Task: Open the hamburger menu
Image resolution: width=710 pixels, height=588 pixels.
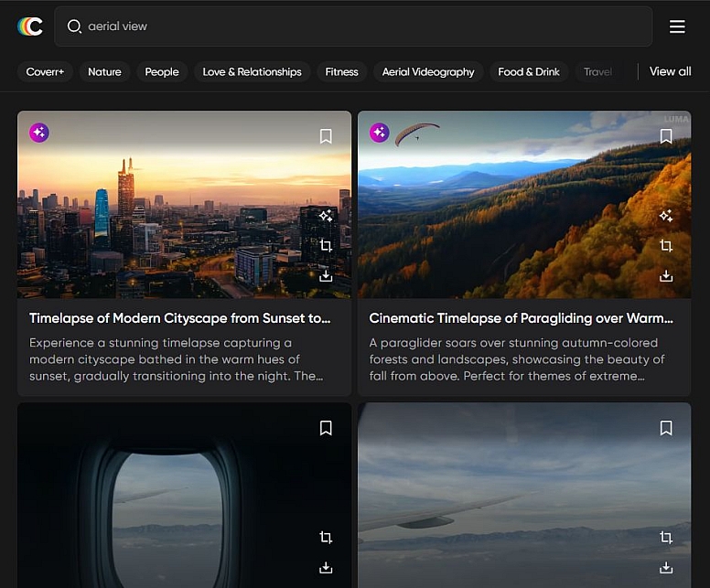Action: coord(677,27)
